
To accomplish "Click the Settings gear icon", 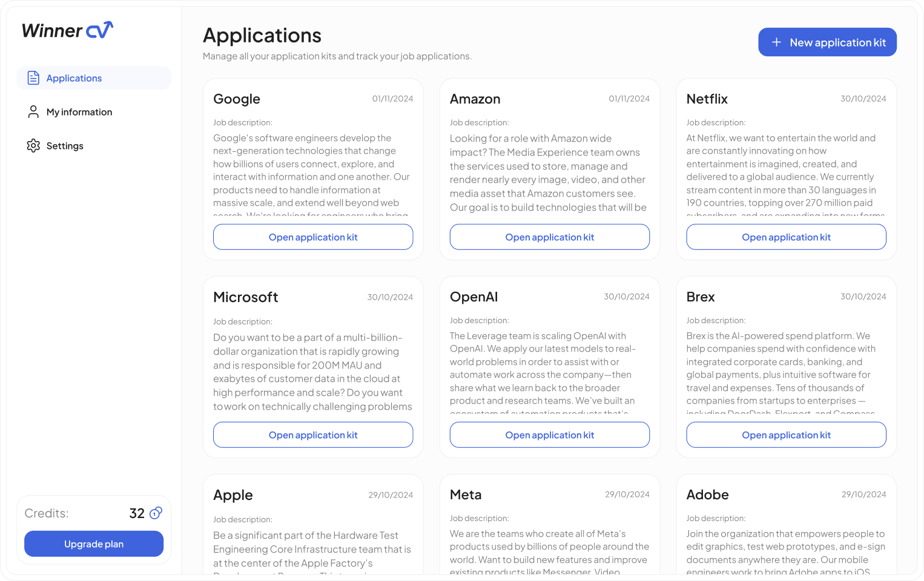I will coord(33,146).
